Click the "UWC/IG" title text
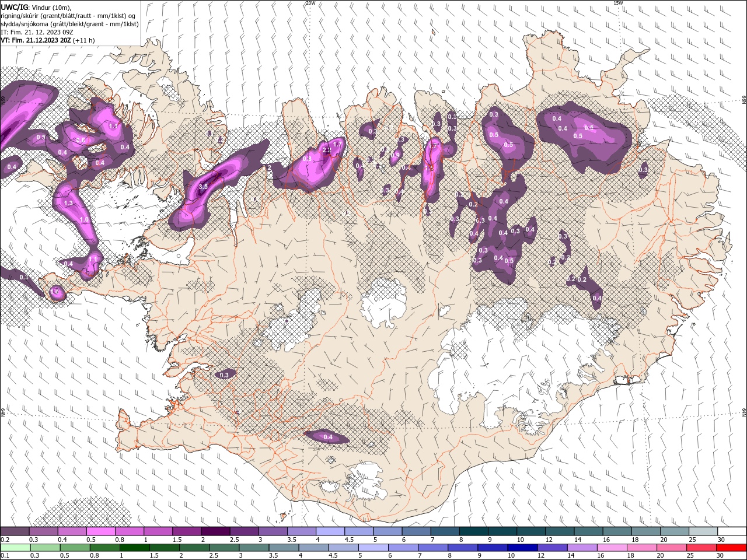Viewport: 747px width, 560px height. 14,6
